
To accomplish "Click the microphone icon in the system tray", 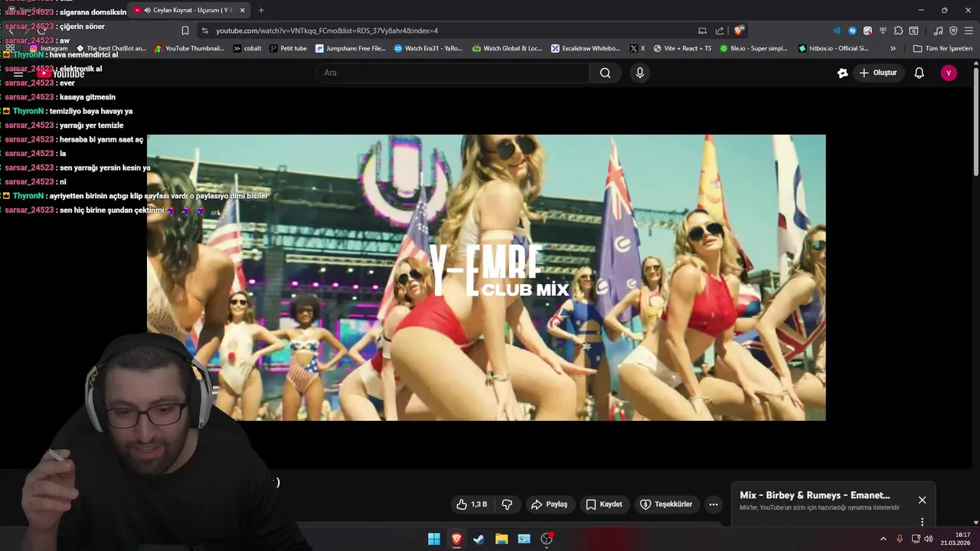I will (x=900, y=539).
